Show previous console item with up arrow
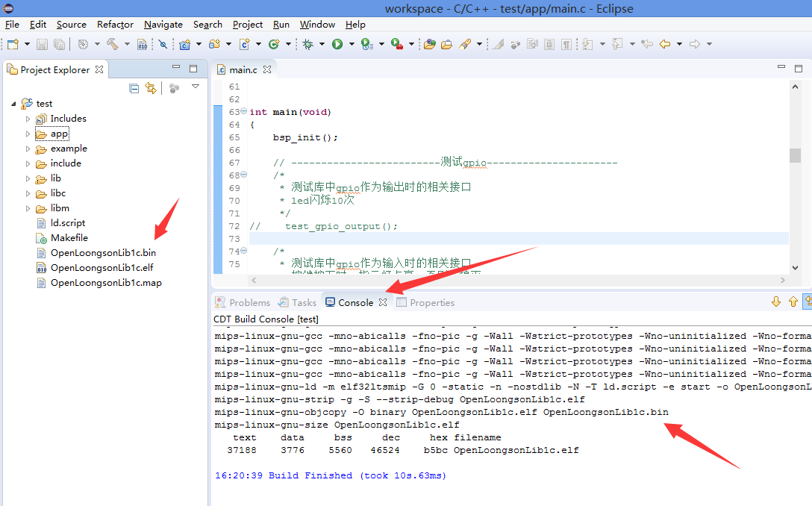Image resolution: width=812 pixels, height=506 pixels. tap(793, 302)
